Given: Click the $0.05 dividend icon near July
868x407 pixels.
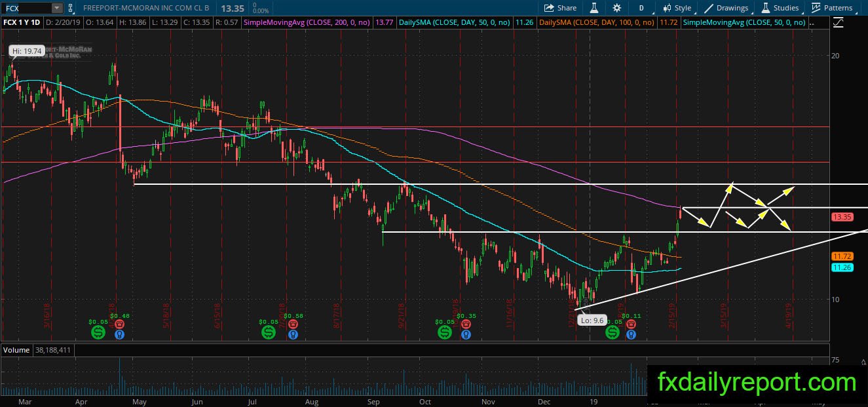Looking at the screenshot, I should point(269,332).
